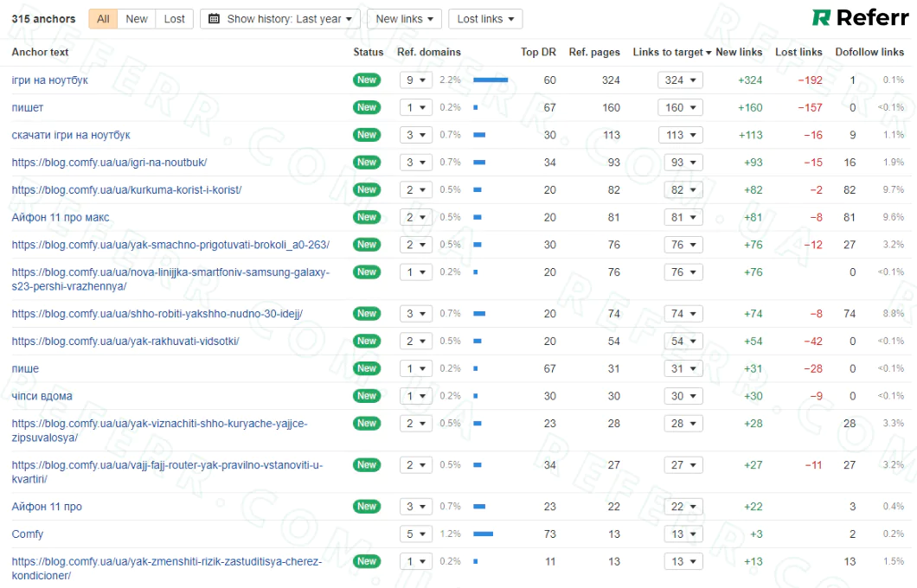Click the Referr logo
Screen dimensions: 917x588
[x=860, y=18]
